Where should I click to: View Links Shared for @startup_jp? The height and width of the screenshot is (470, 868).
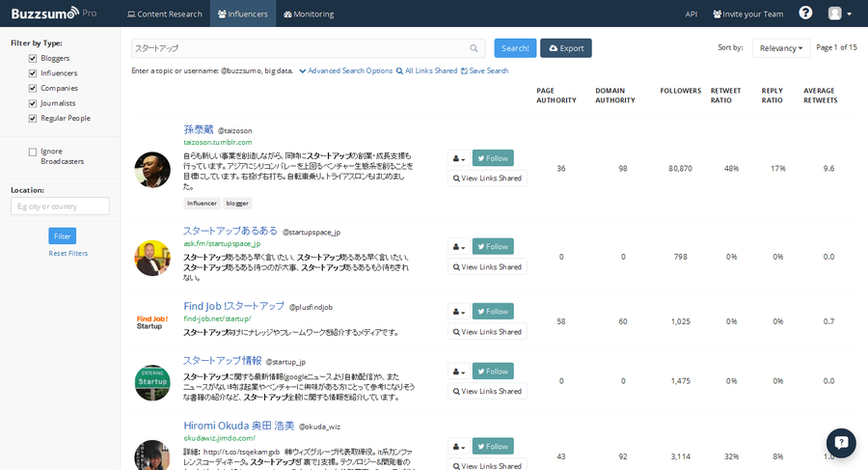tap(487, 391)
